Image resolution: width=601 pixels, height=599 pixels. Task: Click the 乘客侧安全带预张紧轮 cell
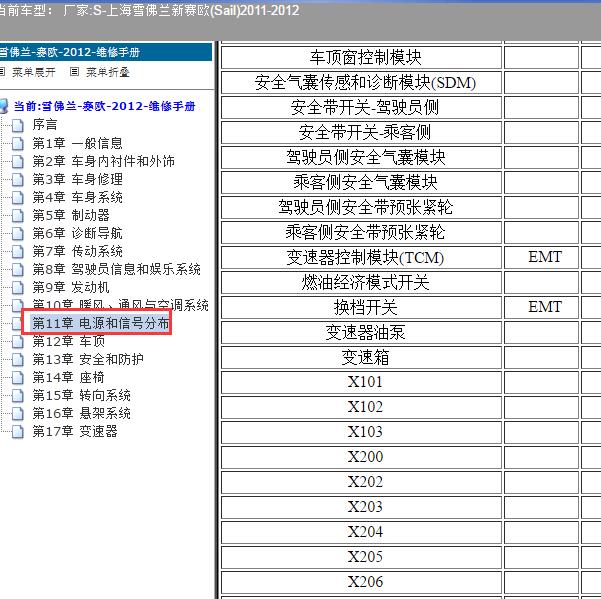point(361,233)
